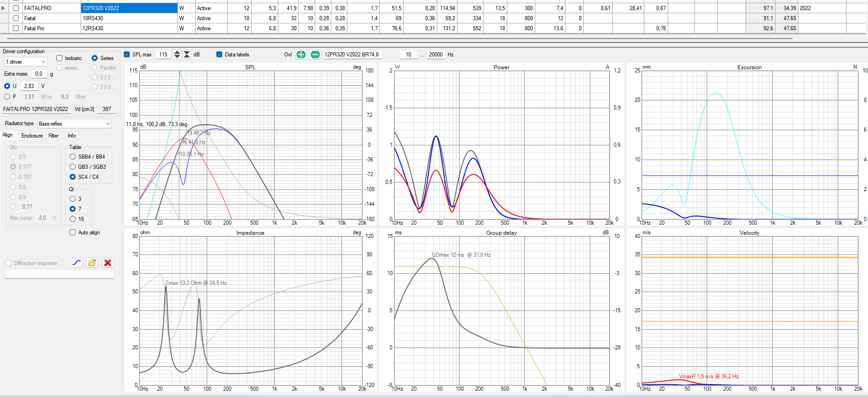Tick the checkbox for the FAITALPRO 12PR320 row
868x398 pixels.
pos(16,8)
